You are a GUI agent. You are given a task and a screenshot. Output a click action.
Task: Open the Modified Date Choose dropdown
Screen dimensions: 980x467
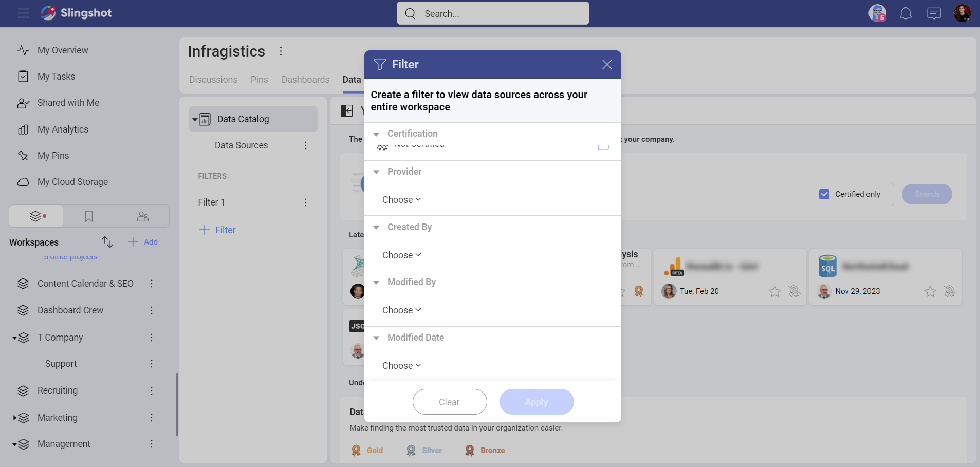point(401,366)
